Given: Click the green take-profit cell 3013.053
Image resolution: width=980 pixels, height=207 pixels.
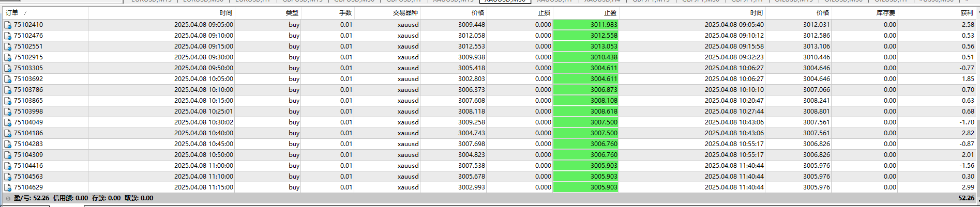Looking at the screenshot, I should pos(586,46).
